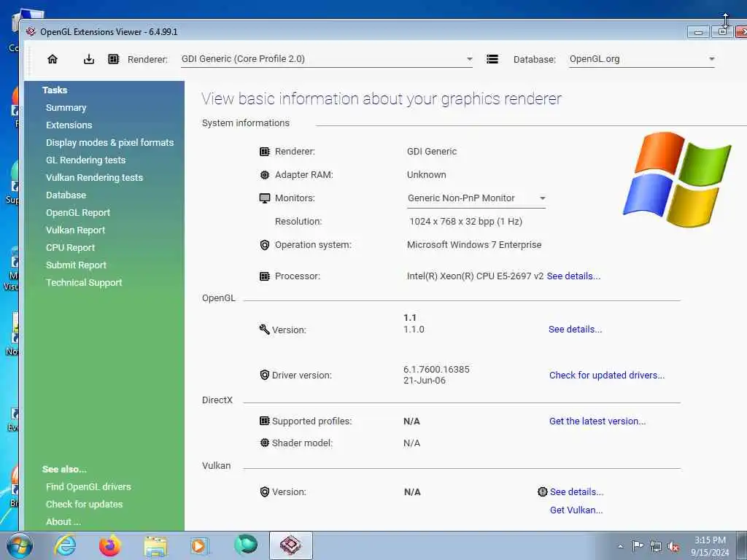Image resolution: width=747 pixels, height=560 pixels.
Task: Click the Supported profiles chip icon
Action: (264, 421)
